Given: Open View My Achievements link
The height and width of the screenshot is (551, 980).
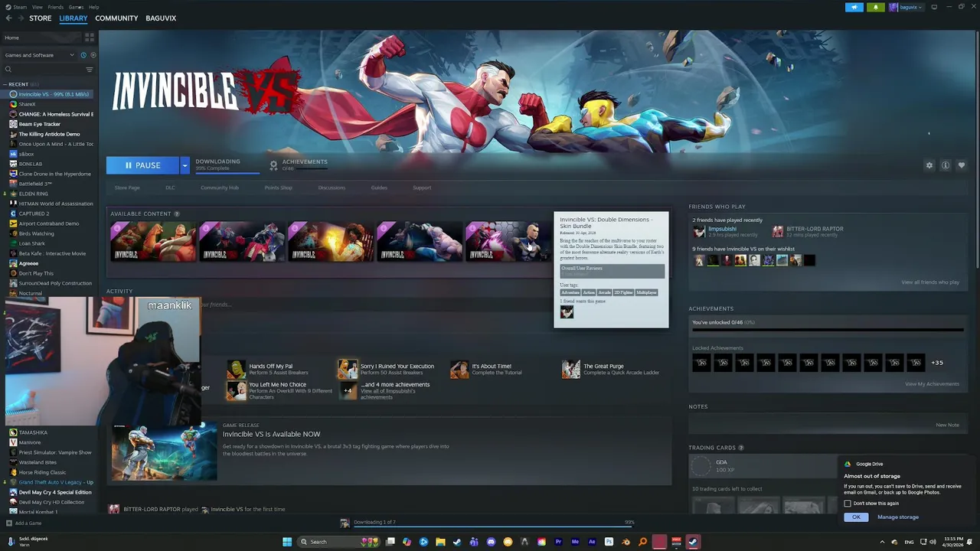Looking at the screenshot, I should 932,384.
